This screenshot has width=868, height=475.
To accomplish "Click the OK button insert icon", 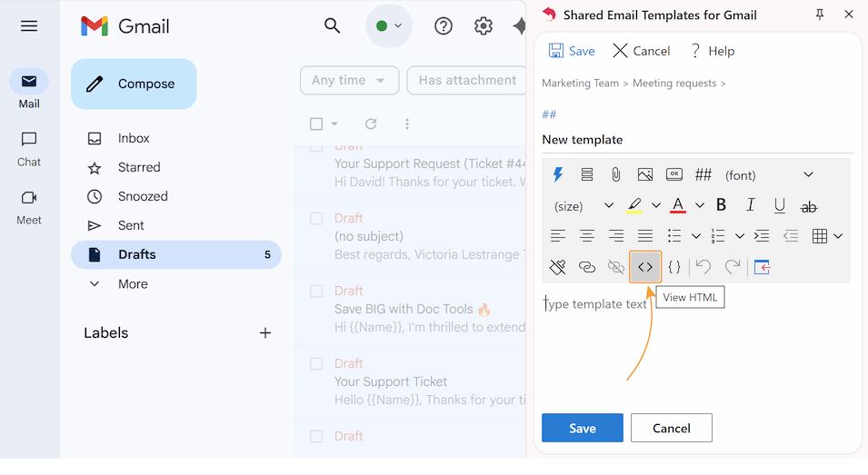I will pos(673,174).
